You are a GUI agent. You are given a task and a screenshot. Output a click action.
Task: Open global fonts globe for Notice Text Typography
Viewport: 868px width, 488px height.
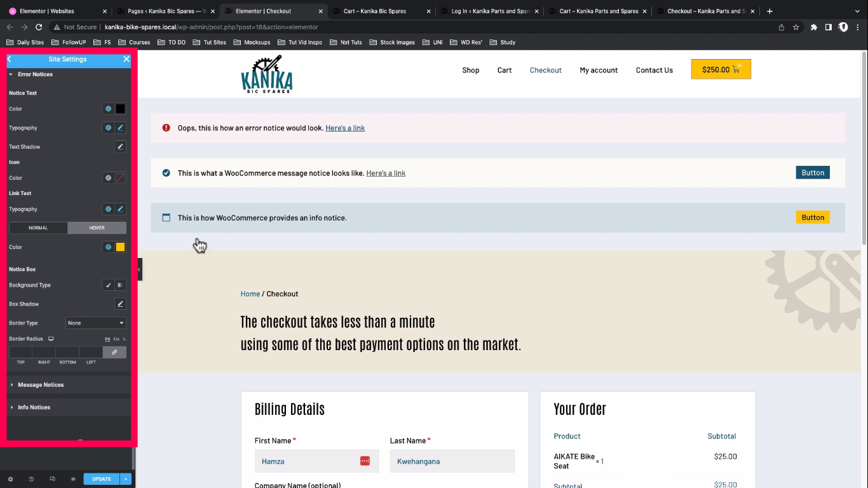(x=108, y=128)
